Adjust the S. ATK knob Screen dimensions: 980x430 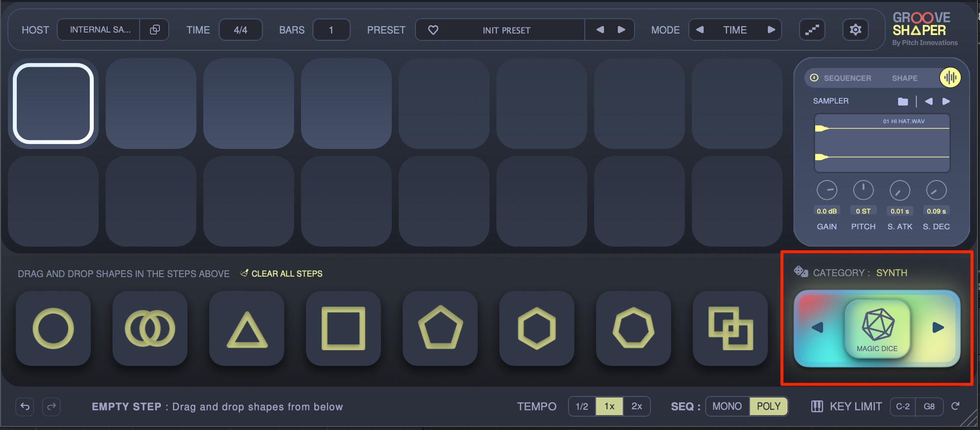[900, 190]
